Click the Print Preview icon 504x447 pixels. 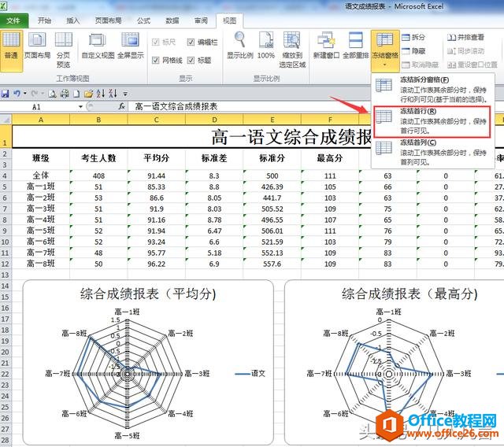click(x=53, y=94)
